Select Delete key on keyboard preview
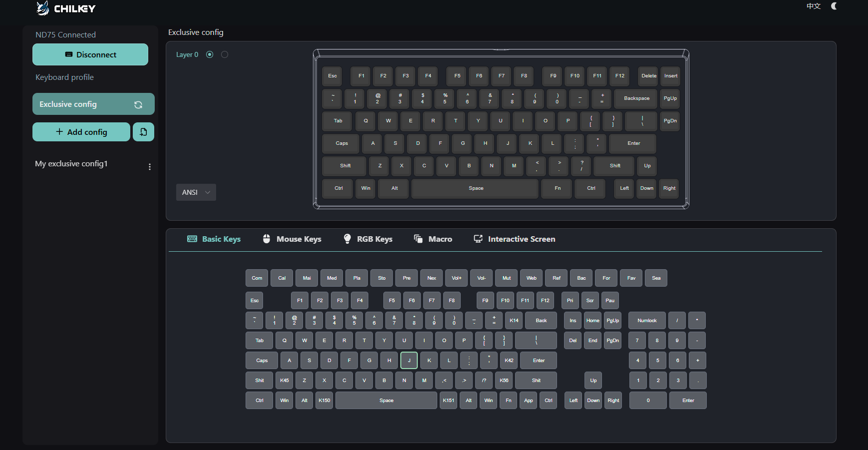Screen dimensions: 868x450 [x=649, y=76]
